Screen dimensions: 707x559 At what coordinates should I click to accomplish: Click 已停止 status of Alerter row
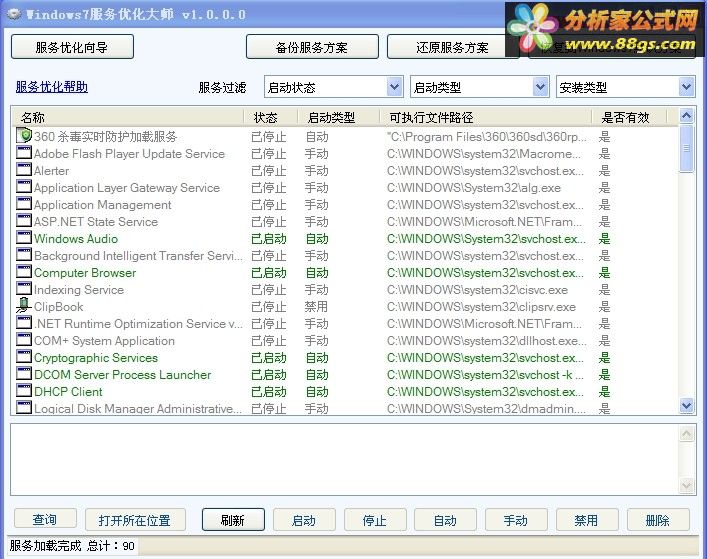269,170
